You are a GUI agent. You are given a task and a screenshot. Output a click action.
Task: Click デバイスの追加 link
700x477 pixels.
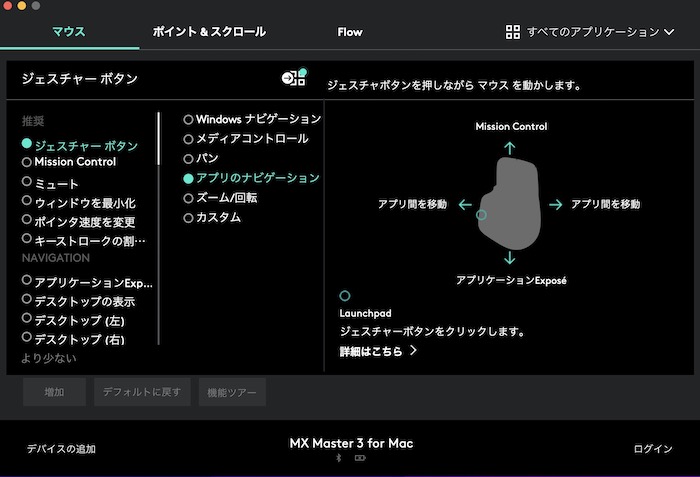point(61,449)
